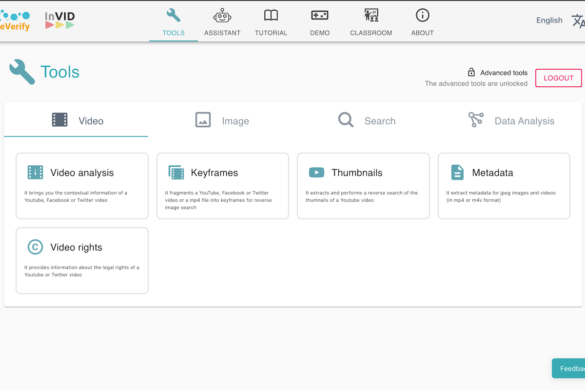
Task: Click the 'Tools' page heading
Action: pos(60,72)
